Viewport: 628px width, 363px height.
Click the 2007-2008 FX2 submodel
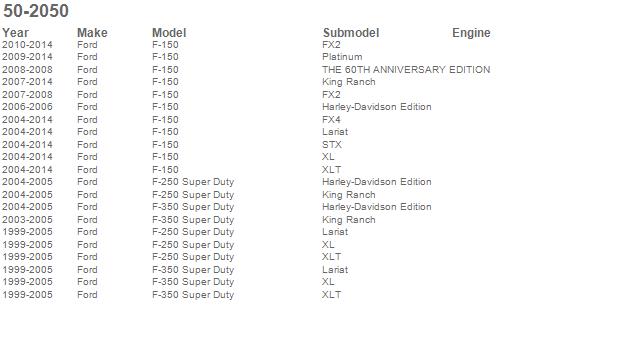pos(331,95)
